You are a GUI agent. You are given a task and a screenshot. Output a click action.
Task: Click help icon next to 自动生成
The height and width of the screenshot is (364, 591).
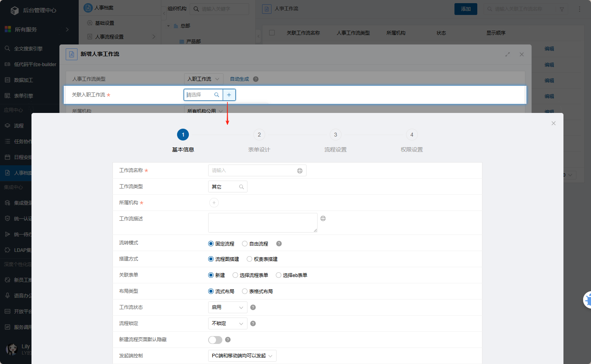(x=256, y=79)
